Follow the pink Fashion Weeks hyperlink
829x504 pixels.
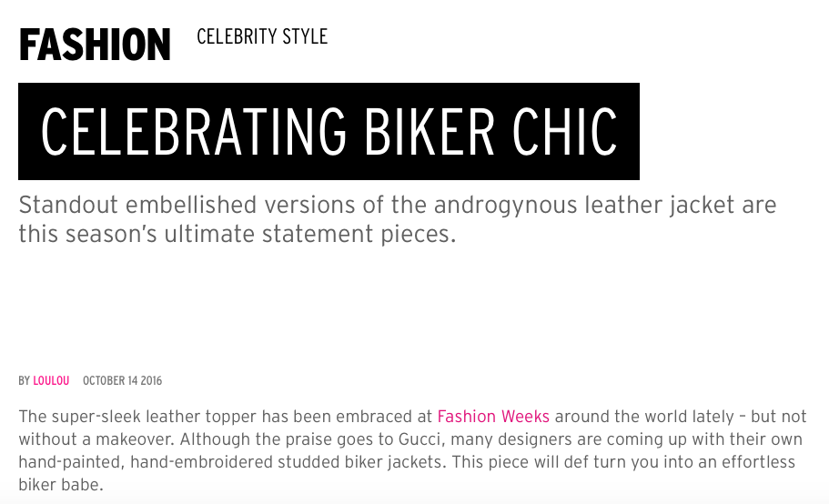pos(493,417)
